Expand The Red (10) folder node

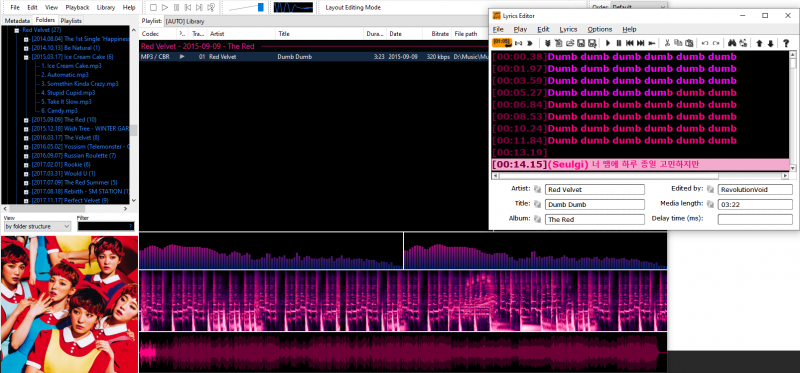click(x=26, y=119)
